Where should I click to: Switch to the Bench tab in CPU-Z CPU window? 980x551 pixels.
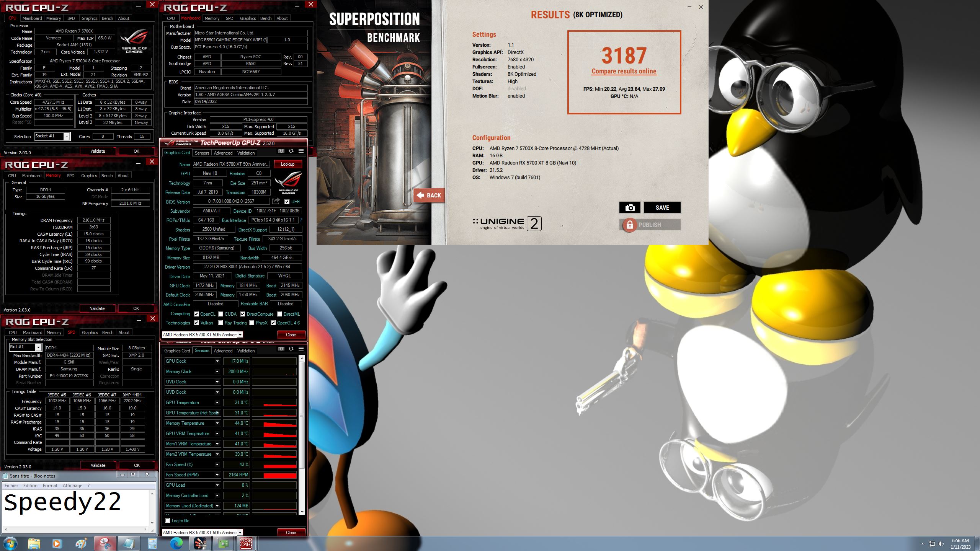107,18
